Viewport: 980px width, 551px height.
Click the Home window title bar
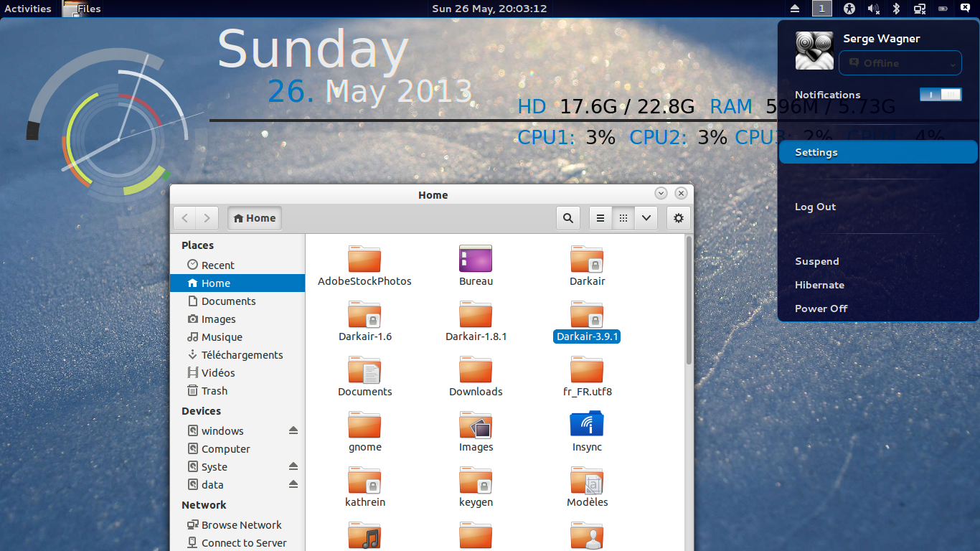433,194
